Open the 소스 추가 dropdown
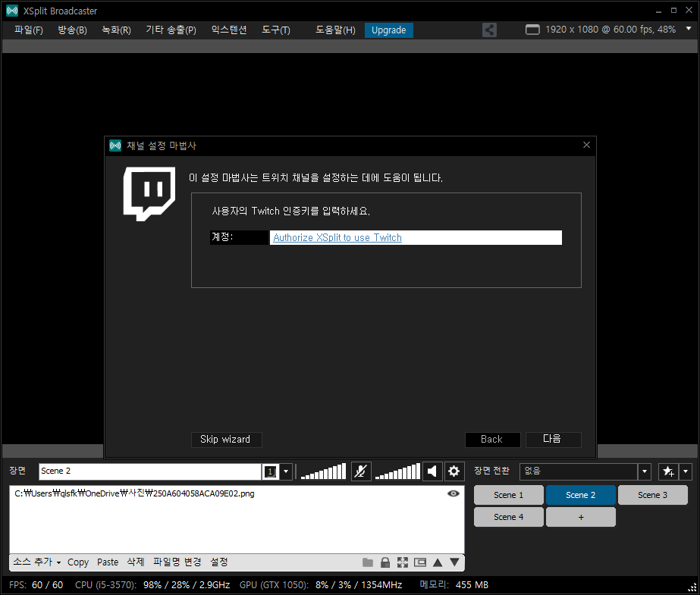The width and height of the screenshot is (700, 595). pos(36,562)
